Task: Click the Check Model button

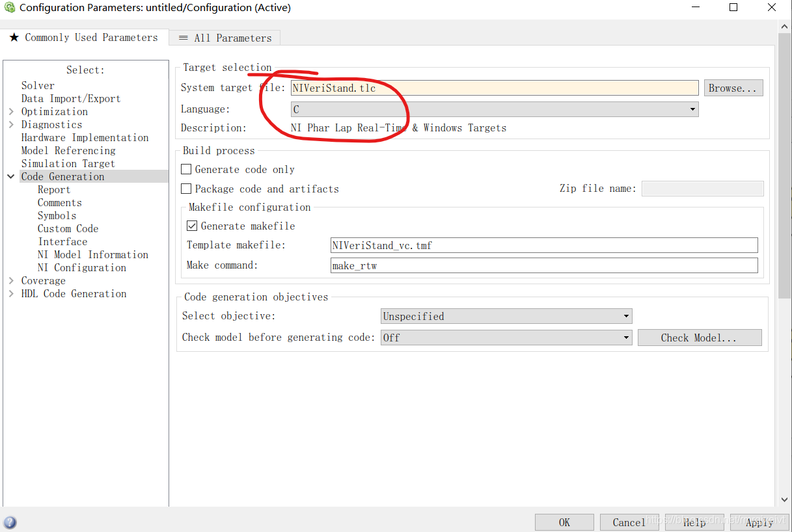Action: point(700,338)
